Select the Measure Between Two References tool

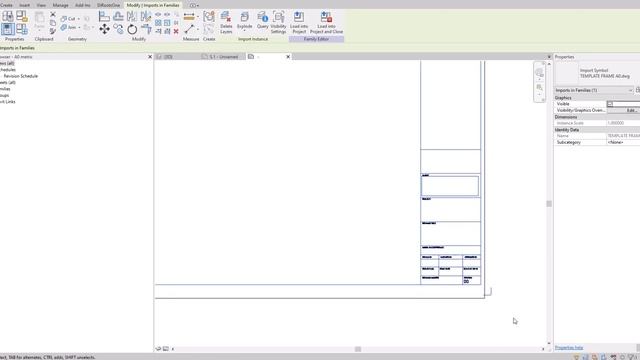pos(189,29)
